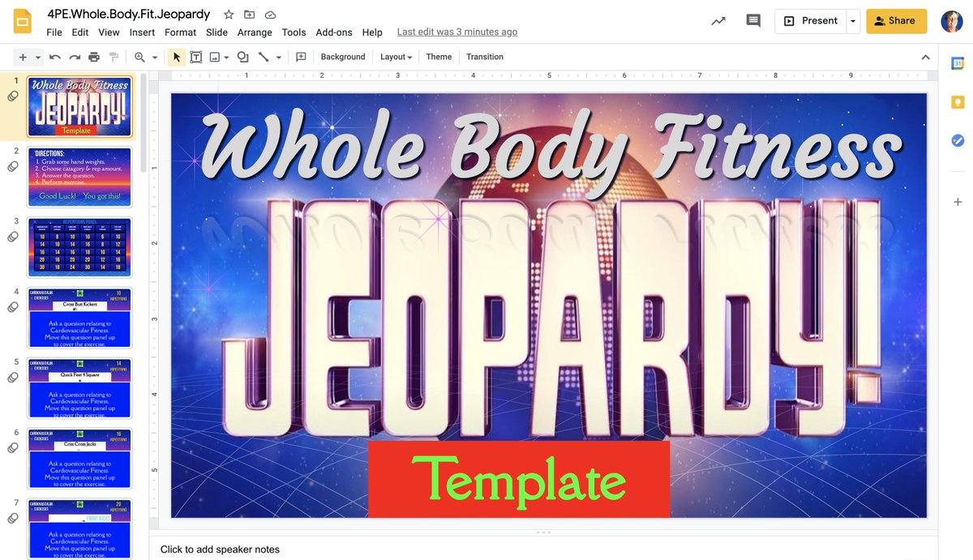
Task: Open comment history
Action: (753, 21)
